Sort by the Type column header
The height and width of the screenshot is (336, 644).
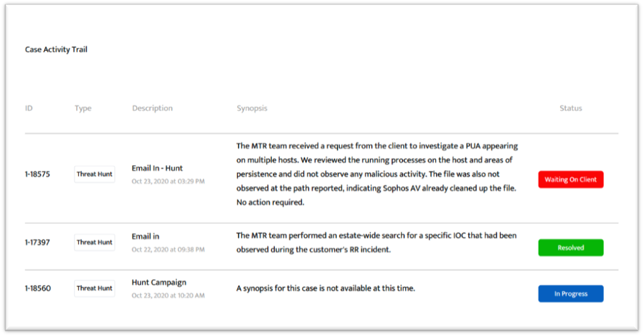pyautogui.click(x=83, y=108)
